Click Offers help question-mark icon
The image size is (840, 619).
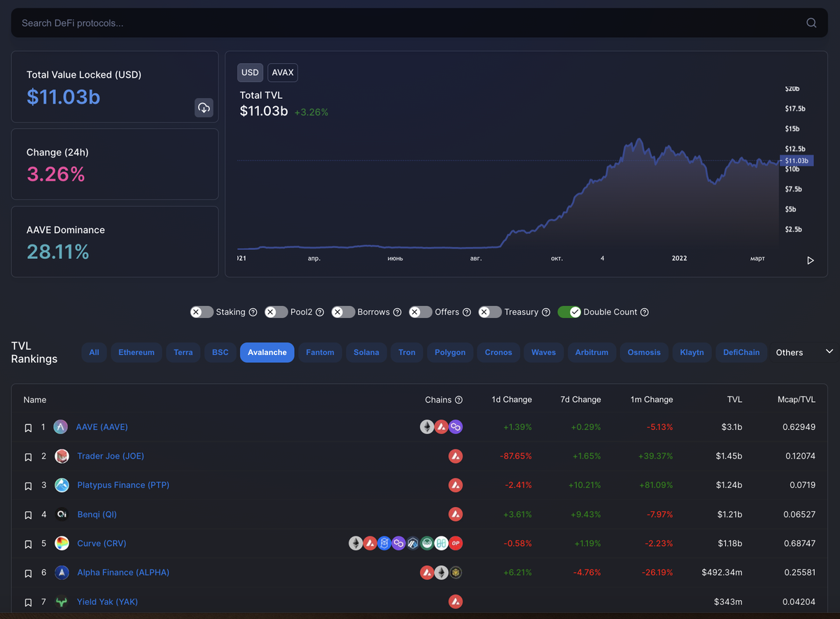click(x=467, y=312)
